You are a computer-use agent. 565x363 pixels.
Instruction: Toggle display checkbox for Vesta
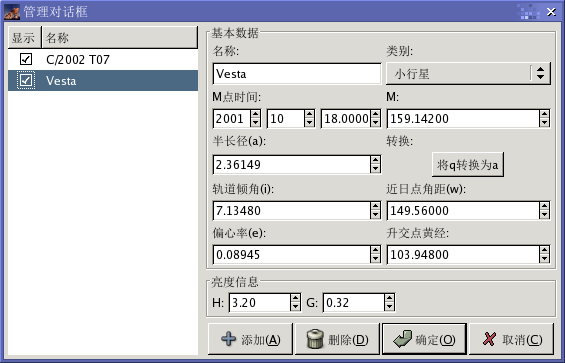coord(26,80)
